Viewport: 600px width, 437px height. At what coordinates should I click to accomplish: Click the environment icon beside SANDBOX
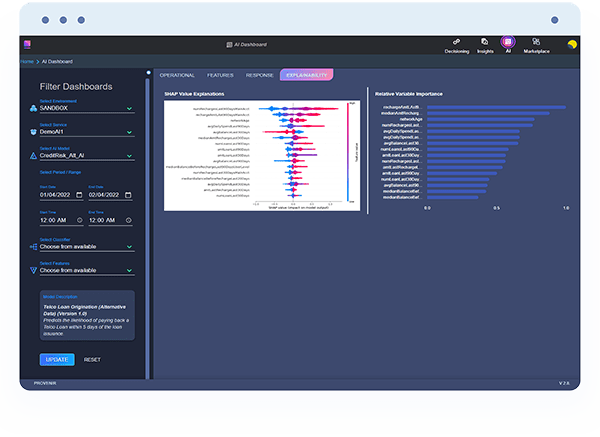click(x=33, y=109)
